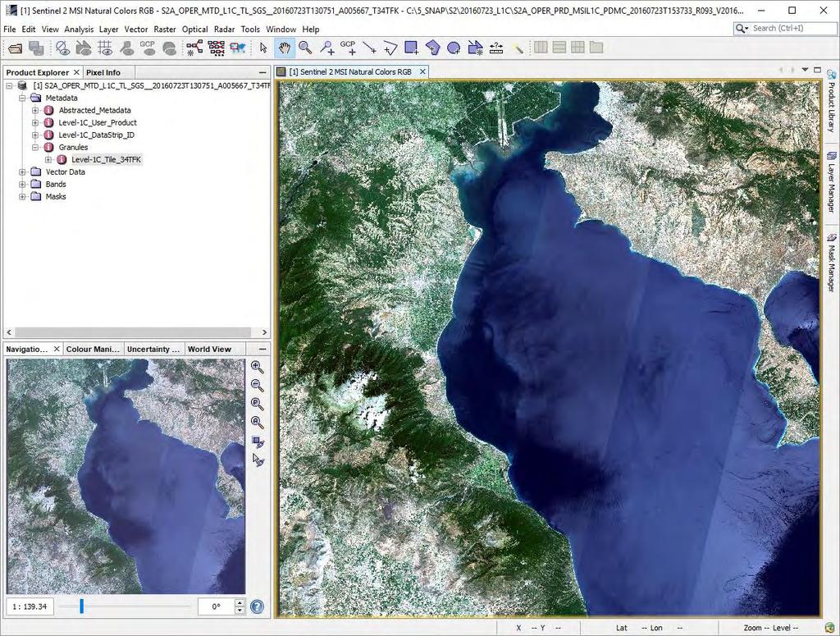Select the Selection arrow tool
This screenshot has width=840, height=636.
[x=263, y=48]
